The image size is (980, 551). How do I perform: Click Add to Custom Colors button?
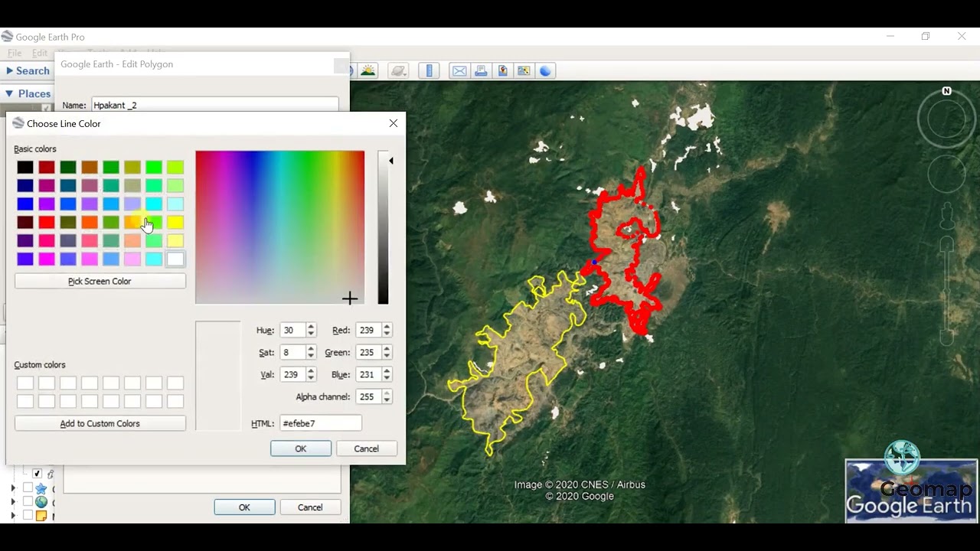[100, 423]
